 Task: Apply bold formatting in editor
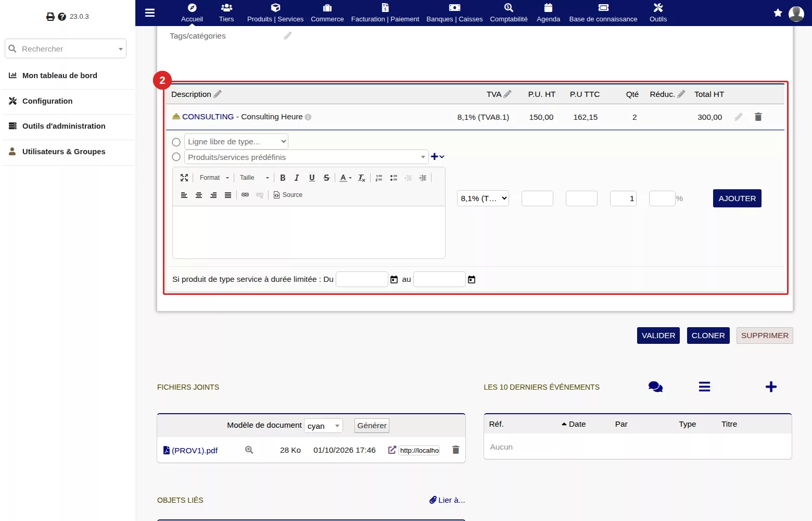(283, 178)
